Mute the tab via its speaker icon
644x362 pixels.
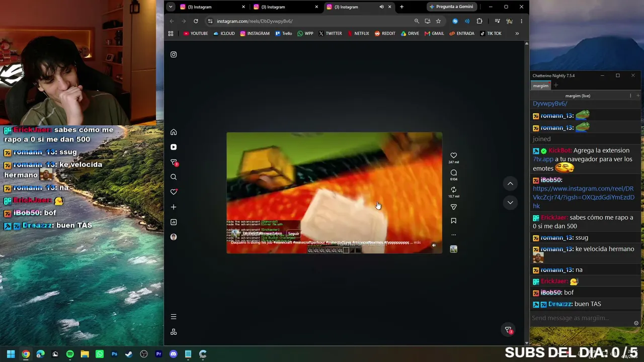[381, 7]
